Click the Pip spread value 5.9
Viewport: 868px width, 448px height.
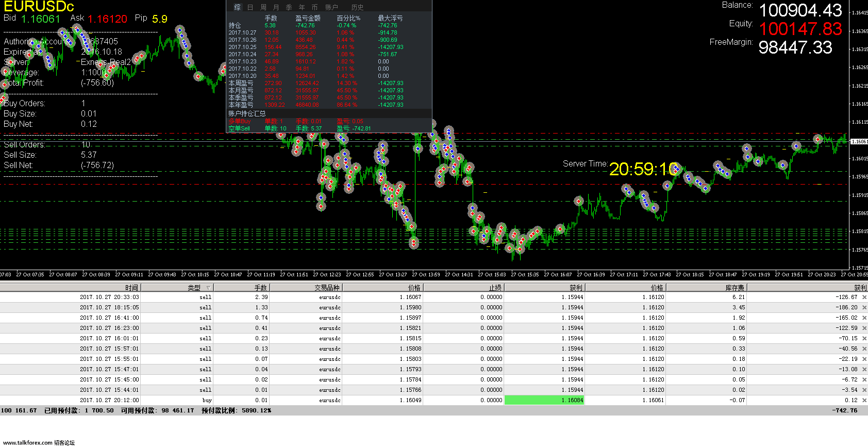pyautogui.click(x=159, y=19)
